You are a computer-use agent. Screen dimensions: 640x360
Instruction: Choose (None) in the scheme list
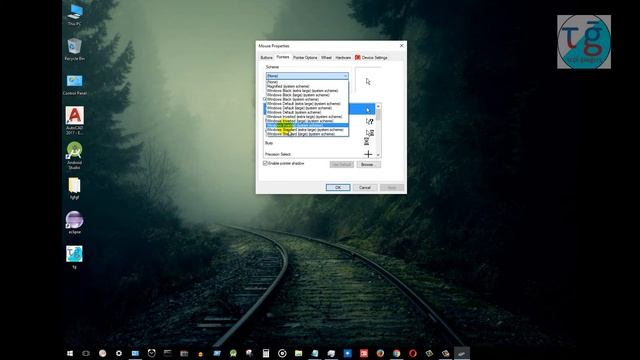pyautogui.click(x=307, y=82)
